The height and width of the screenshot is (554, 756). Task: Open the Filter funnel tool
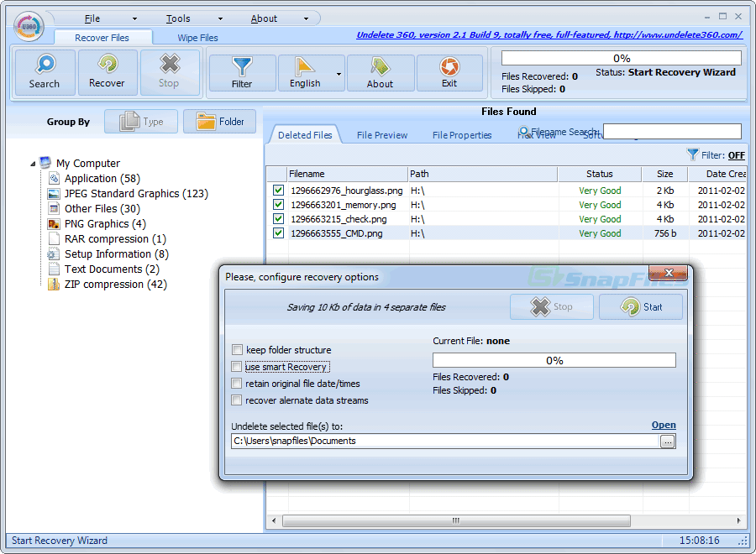(x=242, y=73)
